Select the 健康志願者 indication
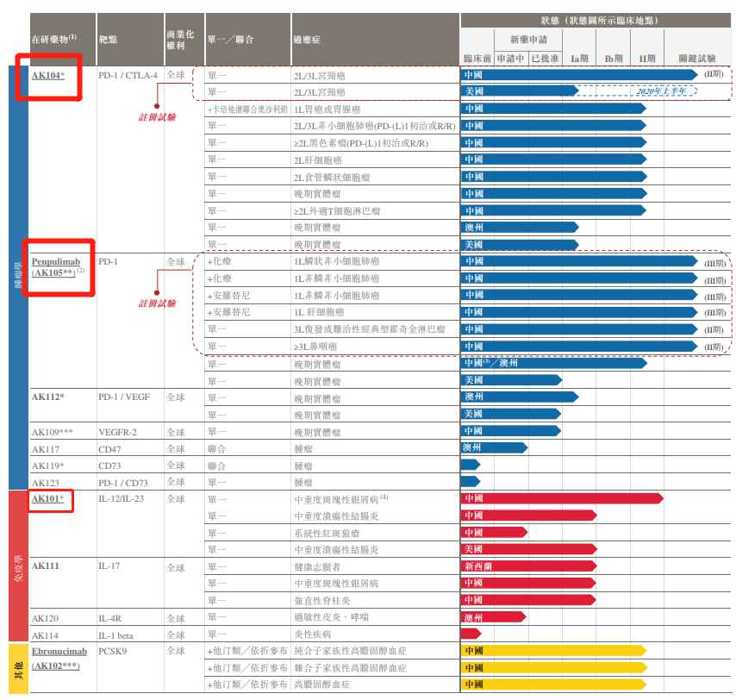736x700 pixels. point(317,566)
